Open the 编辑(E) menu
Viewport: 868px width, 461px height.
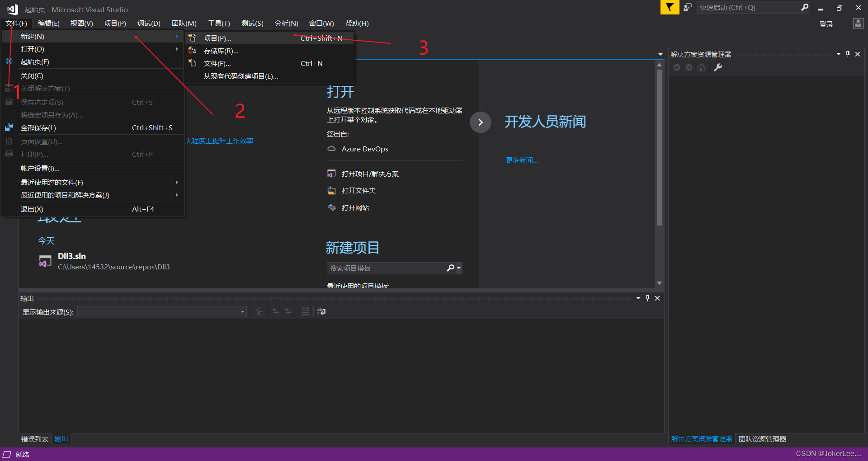tap(48, 23)
